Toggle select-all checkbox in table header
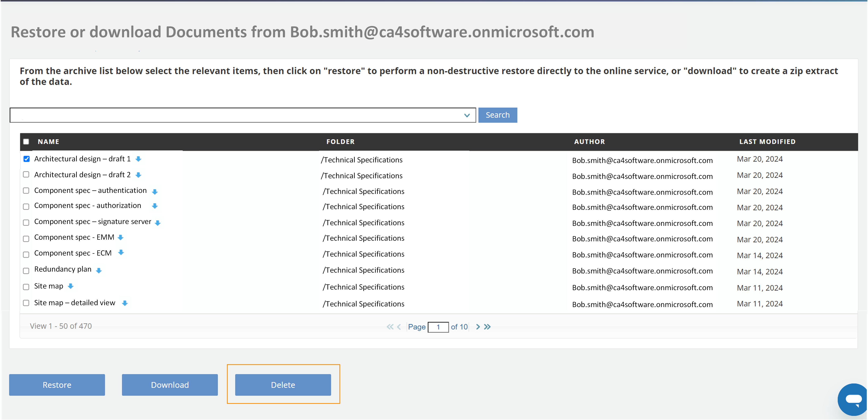This screenshot has height=420, width=868. [26, 141]
